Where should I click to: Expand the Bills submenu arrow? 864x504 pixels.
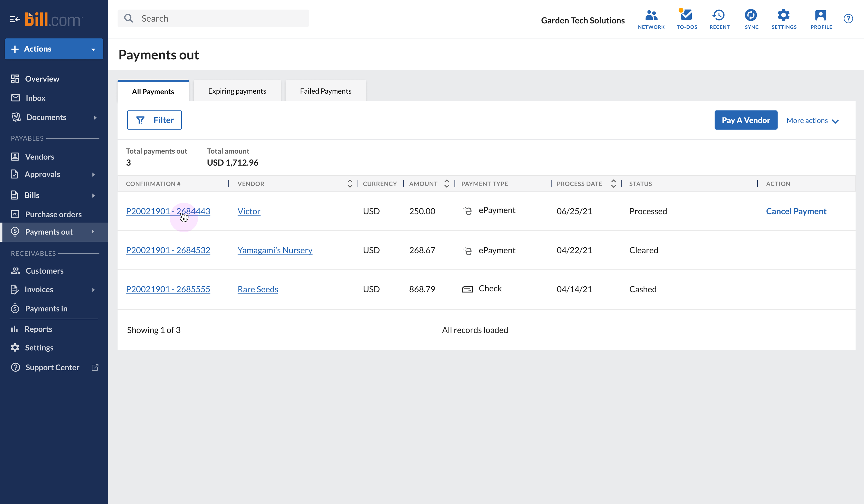coord(93,195)
